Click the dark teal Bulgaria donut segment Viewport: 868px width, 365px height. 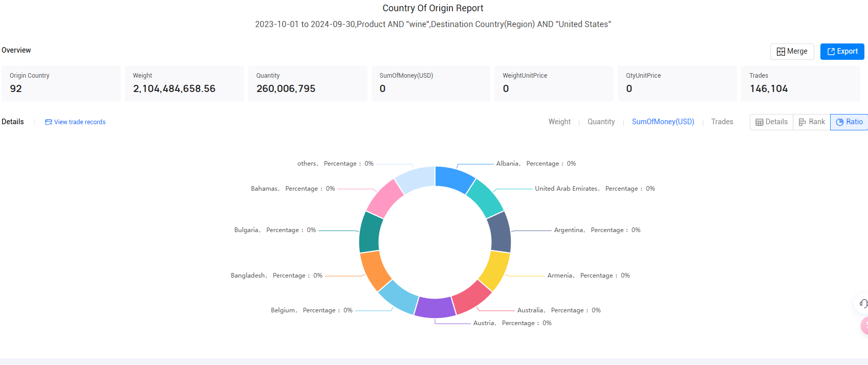(x=370, y=233)
